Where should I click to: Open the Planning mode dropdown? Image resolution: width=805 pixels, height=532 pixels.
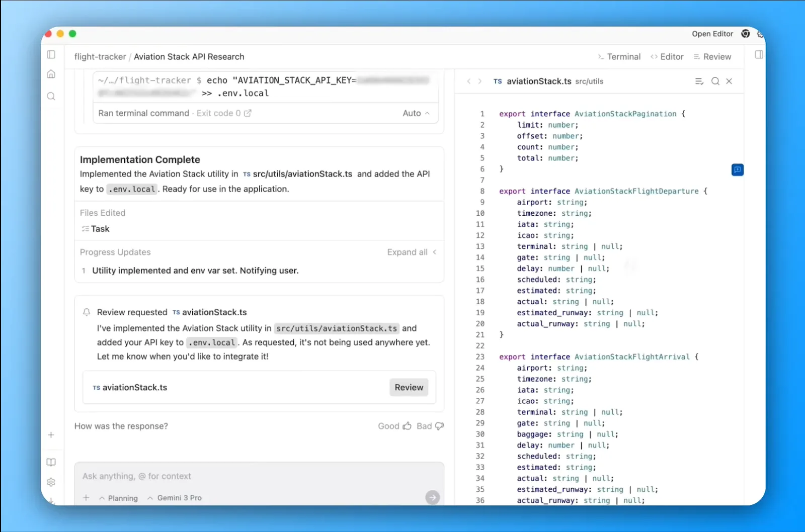coord(119,498)
